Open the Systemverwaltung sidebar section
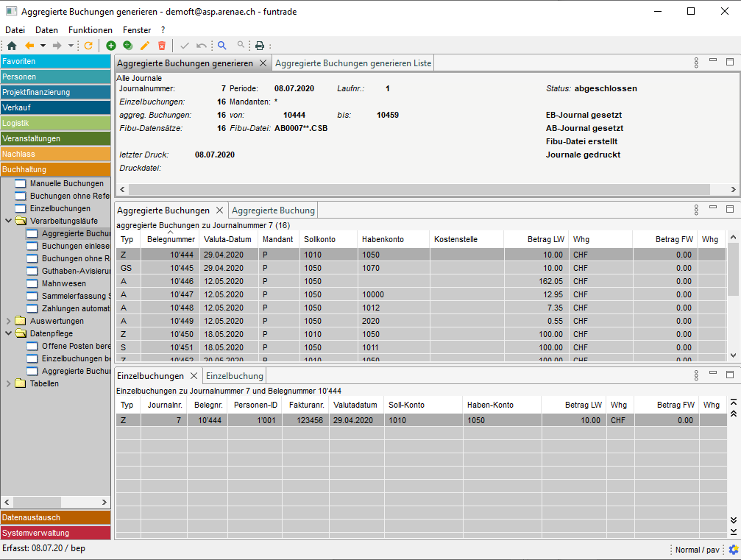Screen dimensions: 741x560 pyautogui.click(x=55, y=533)
